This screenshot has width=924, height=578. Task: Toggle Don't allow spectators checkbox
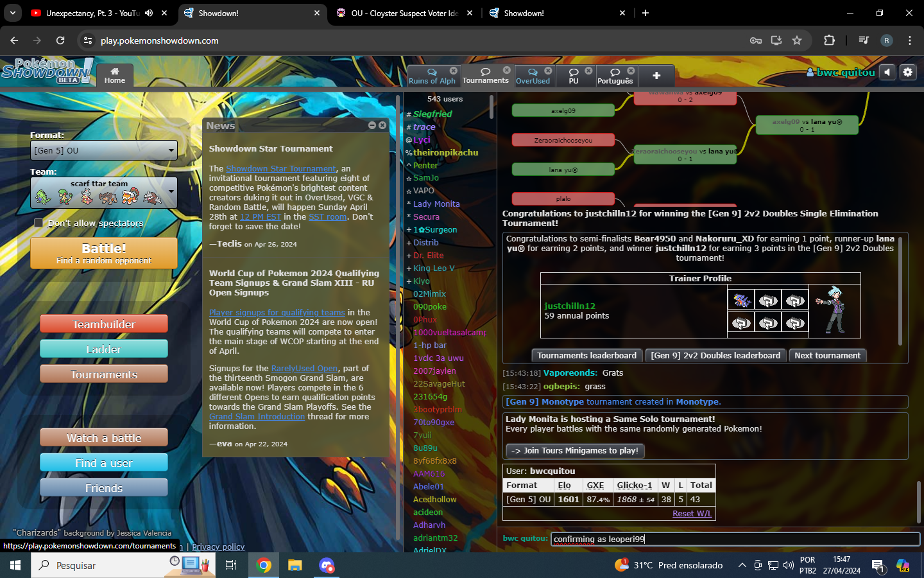coord(38,223)
